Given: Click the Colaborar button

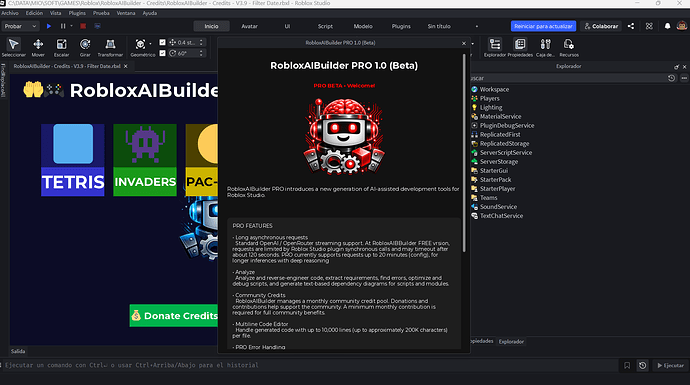Looking at the screenshot, I should [601, 26].
